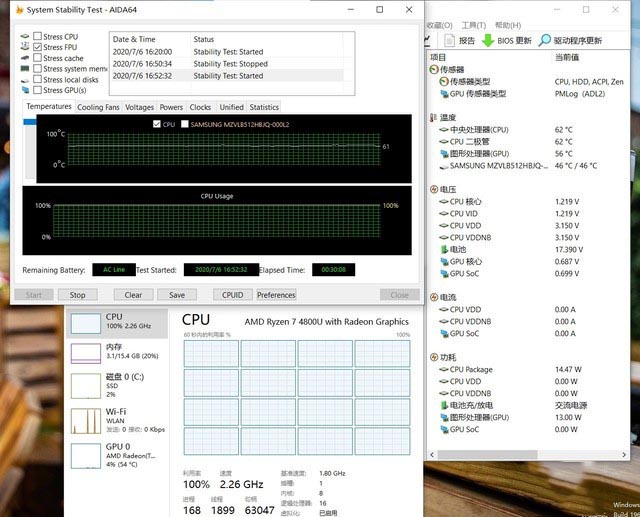Click the 电流 section icon
The image size is (640, 517).
coord(434,297)
